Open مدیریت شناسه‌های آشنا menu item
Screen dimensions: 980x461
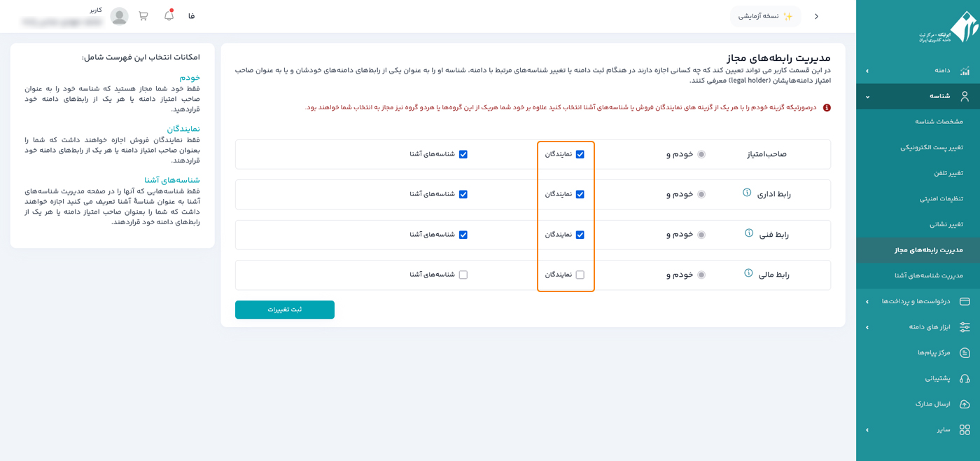pos(928,275)
